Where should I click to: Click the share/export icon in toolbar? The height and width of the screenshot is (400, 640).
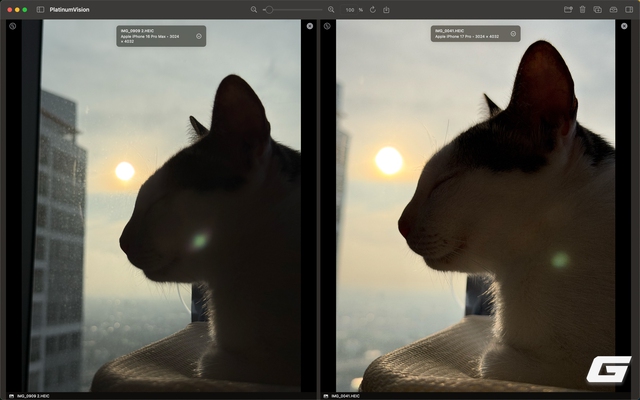pos(386,9)
